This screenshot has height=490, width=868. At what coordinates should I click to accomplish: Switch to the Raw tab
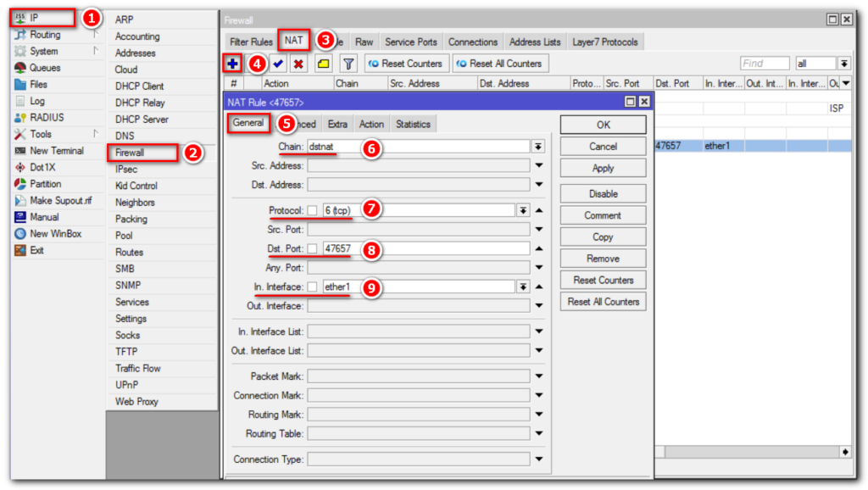tap(364, 42)
